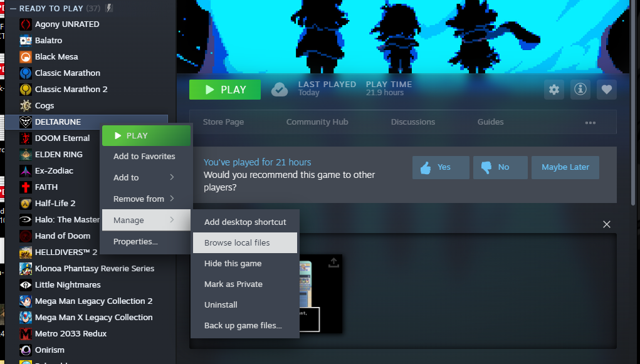
Task: Open the Discussions tab
Action: 412,122
